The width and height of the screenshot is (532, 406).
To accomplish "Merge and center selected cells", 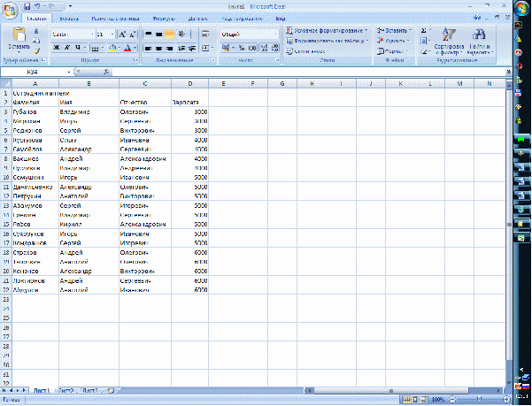I will coord(205,48).
